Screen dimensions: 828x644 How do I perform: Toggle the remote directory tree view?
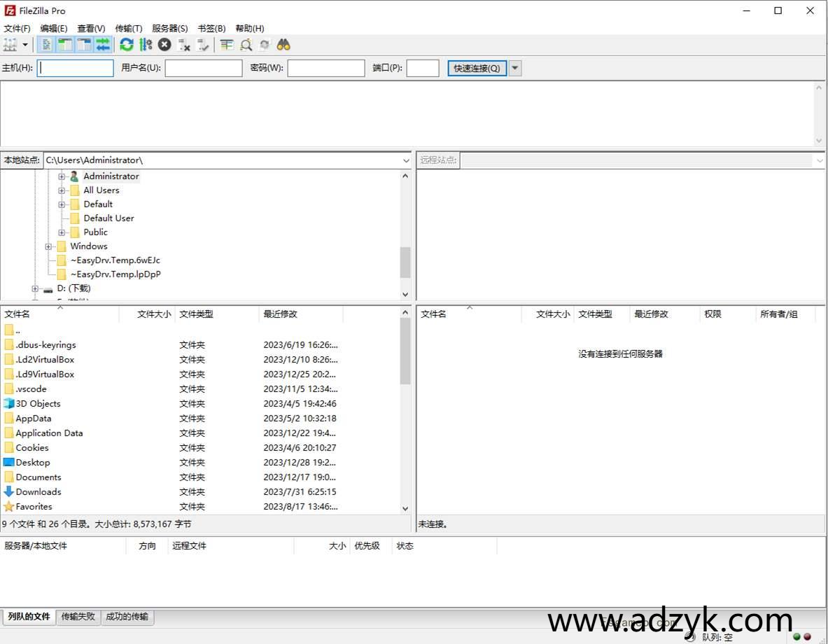pyautogui.click(x=83, y=44)
